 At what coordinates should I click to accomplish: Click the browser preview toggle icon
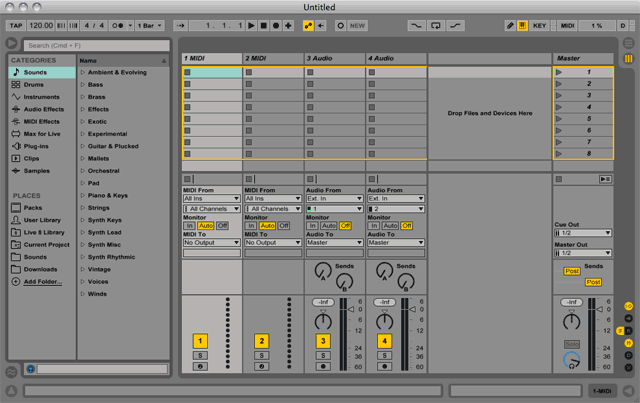[30, 369]
